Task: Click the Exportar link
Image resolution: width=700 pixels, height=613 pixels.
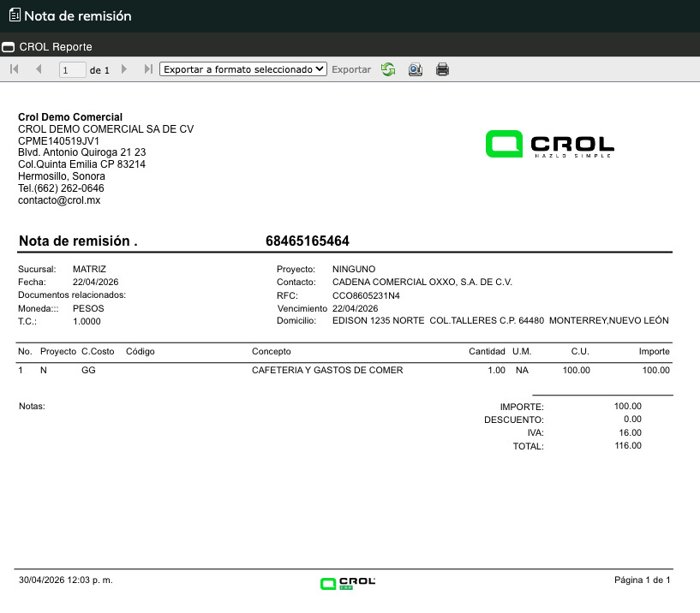Action: point(351,69)
